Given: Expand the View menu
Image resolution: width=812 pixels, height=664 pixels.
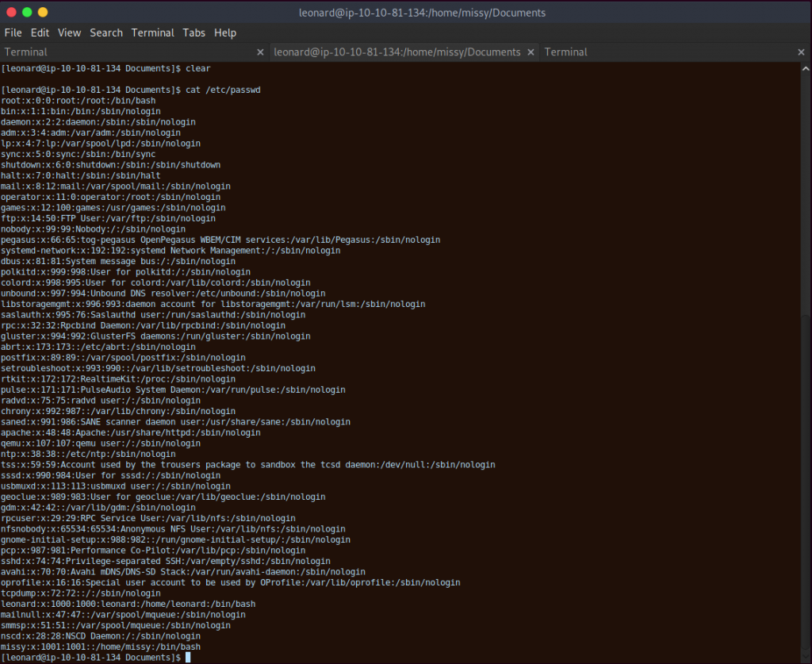Looking at the screenshot, I should point(69,33).
